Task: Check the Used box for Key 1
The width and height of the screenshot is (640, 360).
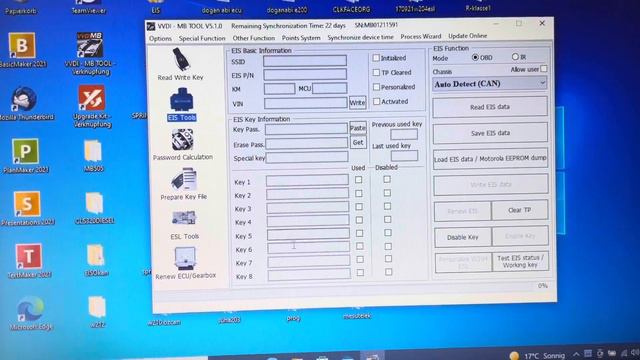Action: (358, 180)
